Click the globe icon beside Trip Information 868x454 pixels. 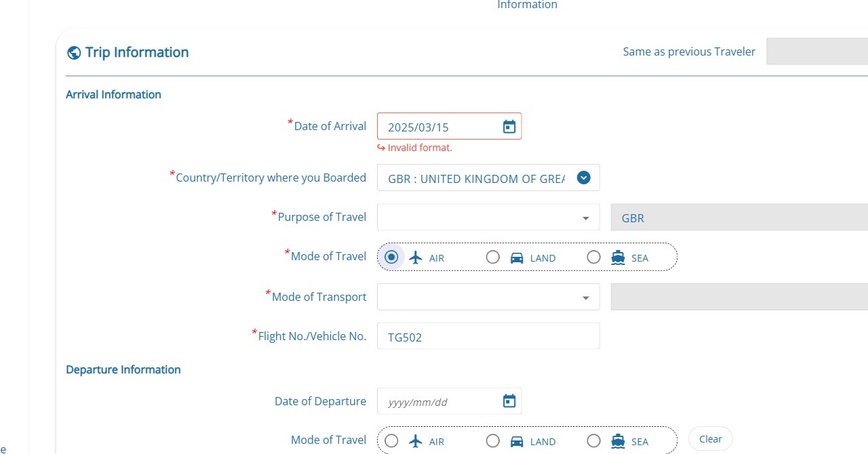tap(73, 52)
